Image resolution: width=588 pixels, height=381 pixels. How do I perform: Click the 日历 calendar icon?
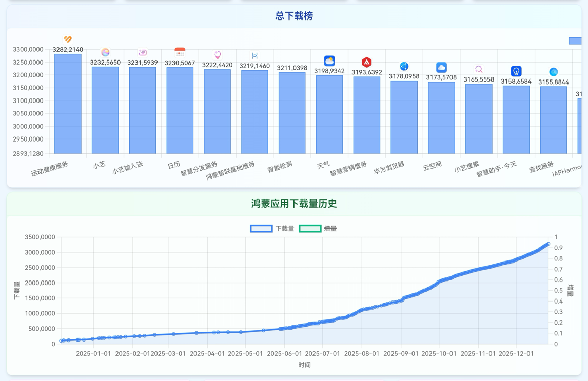(x=180, y=52)
